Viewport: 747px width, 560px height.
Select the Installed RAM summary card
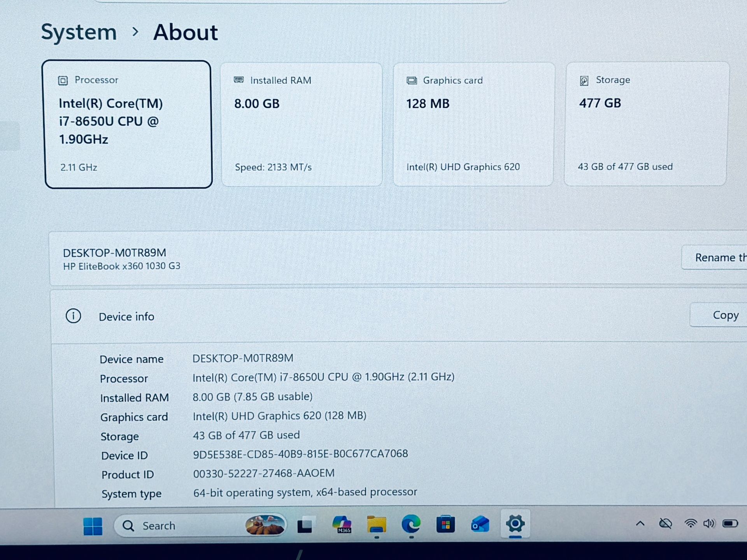coord(302,124)
